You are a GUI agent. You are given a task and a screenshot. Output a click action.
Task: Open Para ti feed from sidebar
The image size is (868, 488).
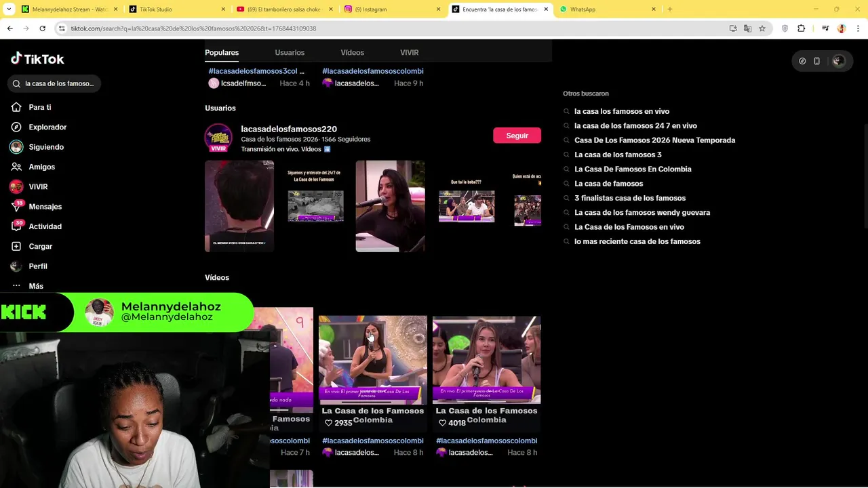39,107
